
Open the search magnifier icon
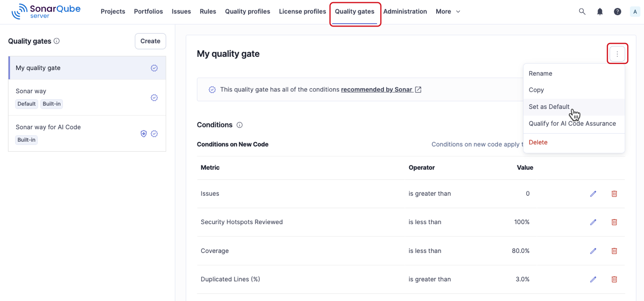(582, 12)
